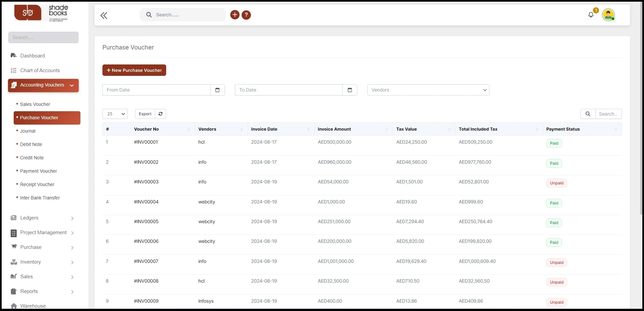Sort by Vendors column arrows
Screen dimensions: 644x311
242,129
